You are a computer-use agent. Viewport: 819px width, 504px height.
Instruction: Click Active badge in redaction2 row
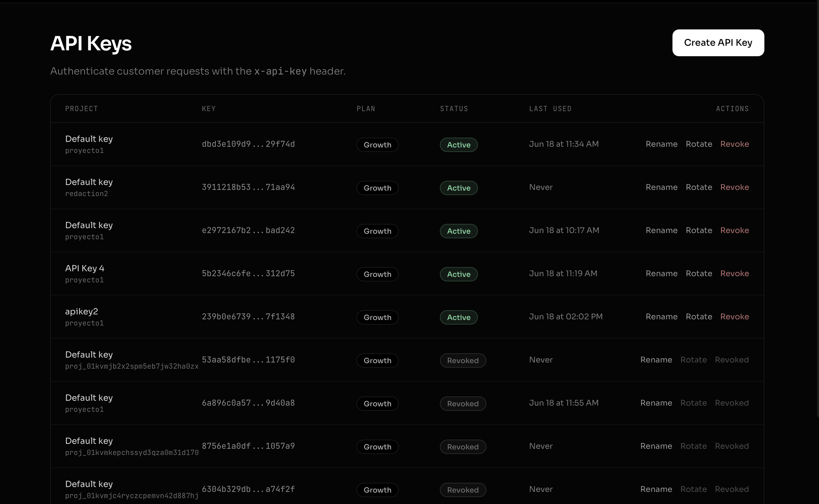click(459, 188)
